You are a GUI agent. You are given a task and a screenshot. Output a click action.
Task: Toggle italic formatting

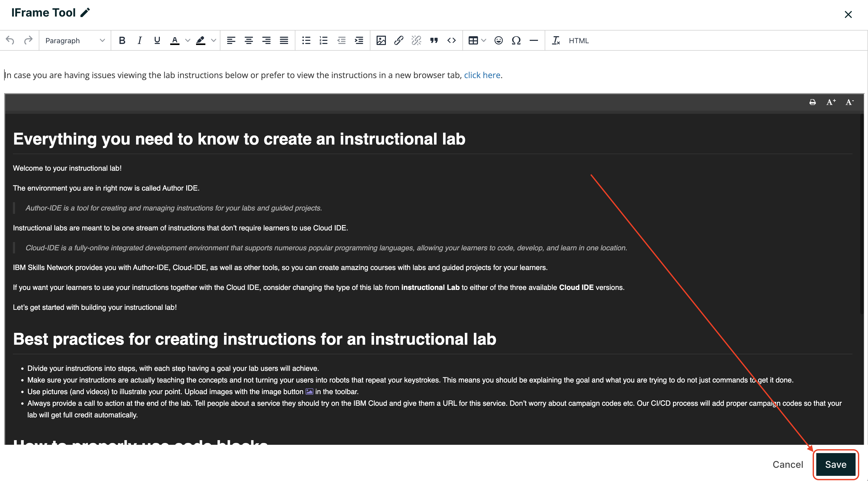pyautogui.click(x=139, y=40)
